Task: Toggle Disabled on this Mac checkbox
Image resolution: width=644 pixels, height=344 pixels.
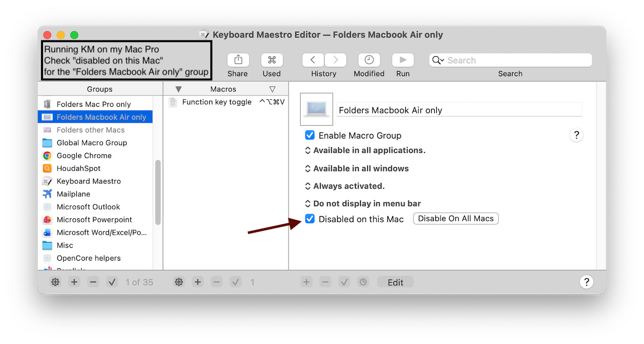Action: 310,219
